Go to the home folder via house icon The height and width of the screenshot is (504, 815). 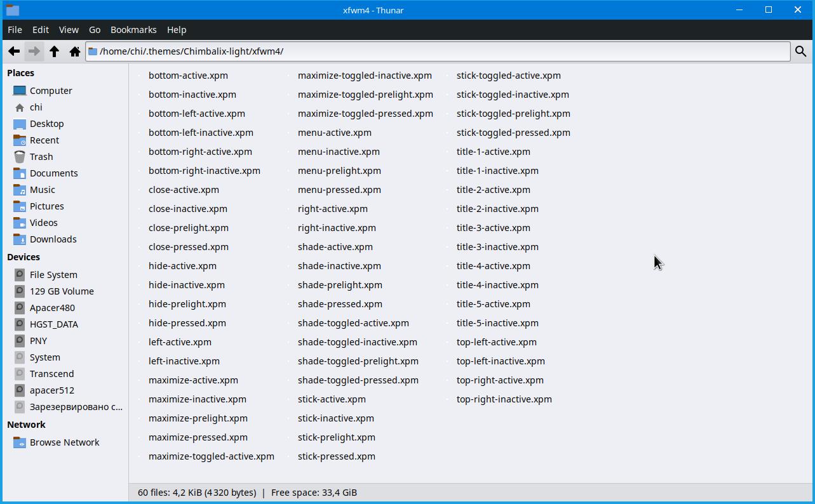[75, 51]
